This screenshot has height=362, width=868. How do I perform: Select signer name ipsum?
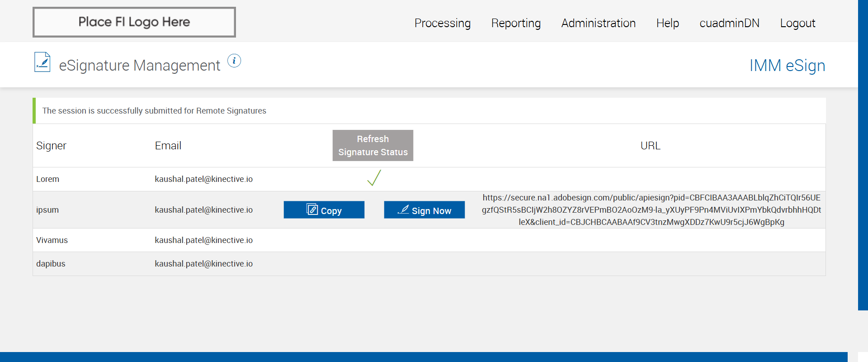click(x=47, y=210)
